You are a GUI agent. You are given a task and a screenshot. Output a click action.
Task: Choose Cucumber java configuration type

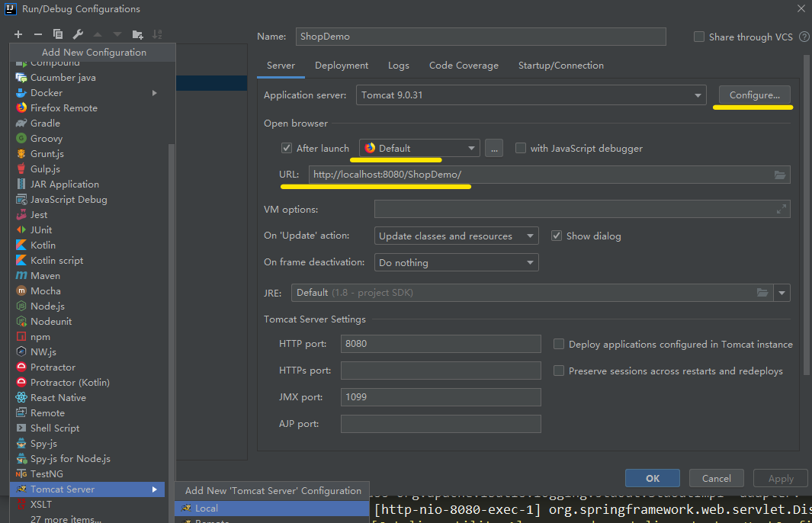pos(88,78)
